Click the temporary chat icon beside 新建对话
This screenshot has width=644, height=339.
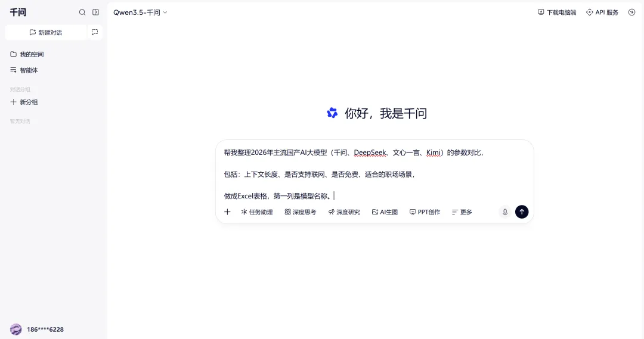pos(95,32)
